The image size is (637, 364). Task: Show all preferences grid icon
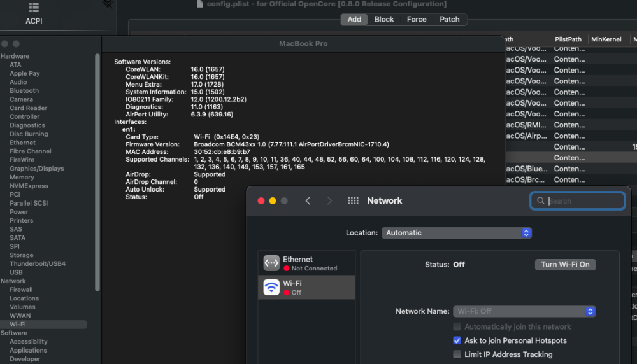coord(353,201)
